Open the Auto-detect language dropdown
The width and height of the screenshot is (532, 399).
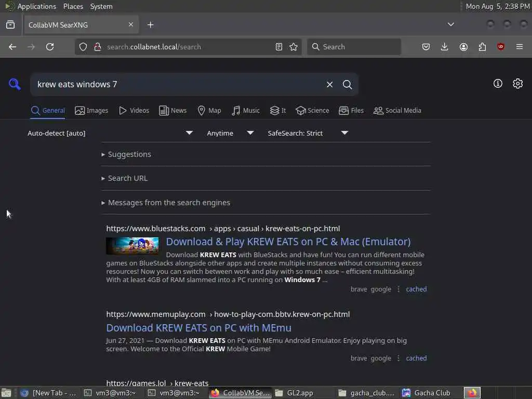click(110, 133)
